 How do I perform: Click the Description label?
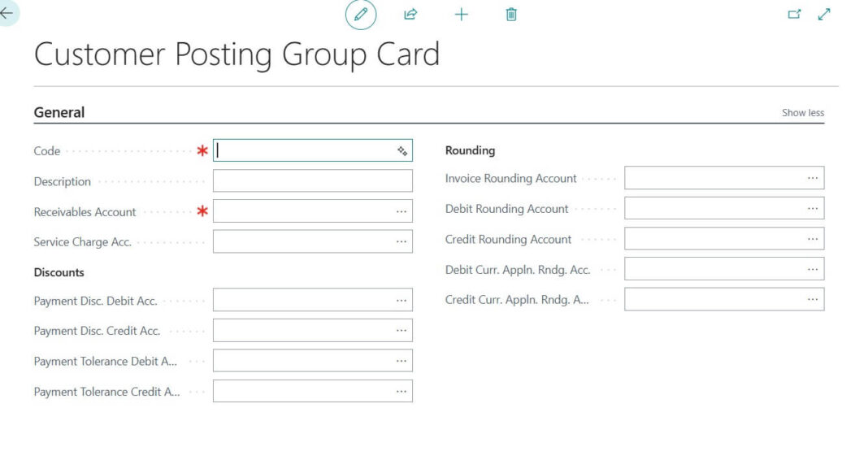62,182
